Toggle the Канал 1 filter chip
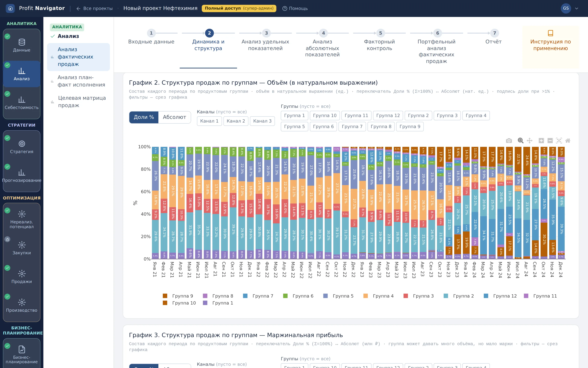Viewport: 588px width, 368px height. point(209,121)
